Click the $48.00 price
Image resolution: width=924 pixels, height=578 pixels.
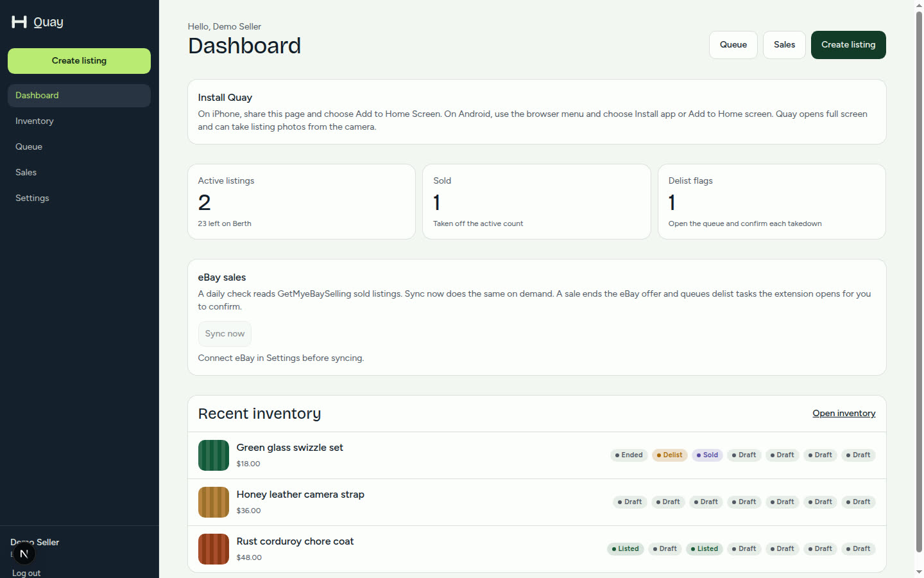tap(249, 557)
